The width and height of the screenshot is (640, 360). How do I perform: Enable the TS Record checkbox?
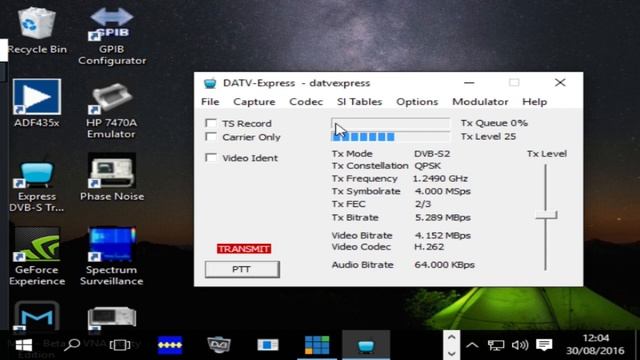tap(211, 123)
